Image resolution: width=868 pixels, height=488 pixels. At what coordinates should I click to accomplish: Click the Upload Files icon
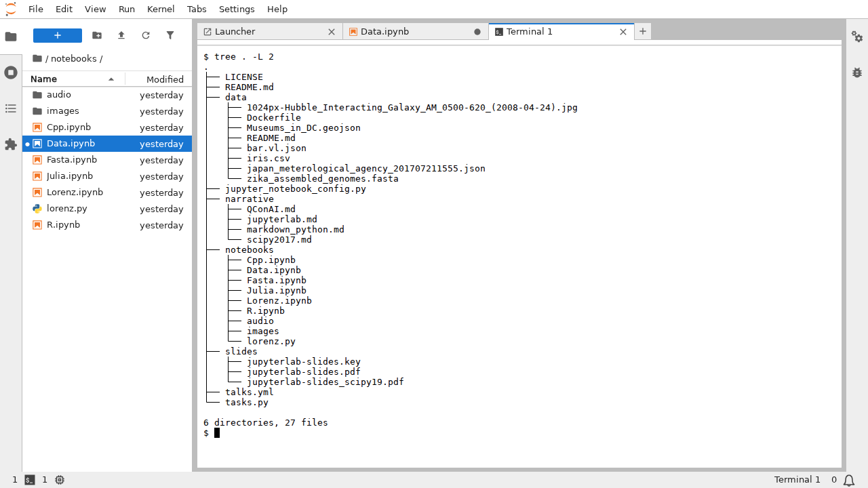click(x=121, y=35)
